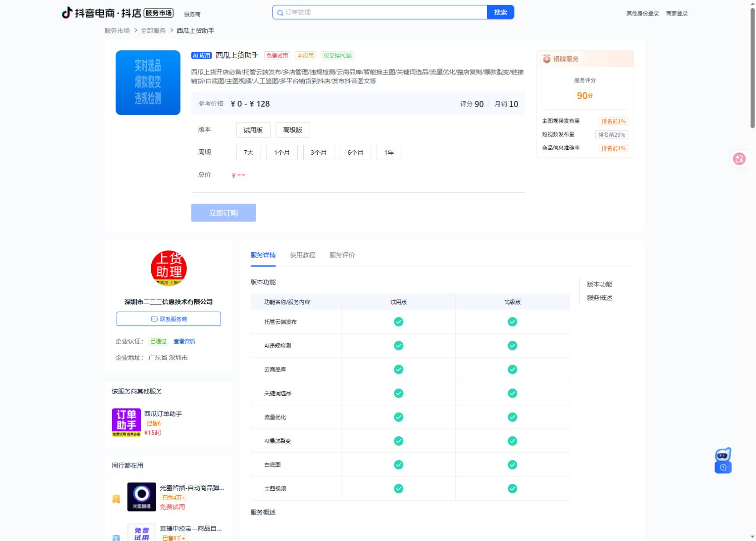The image size is (756, 541).
Task: Choose the 1年 period option
Action: coord(389,152)
